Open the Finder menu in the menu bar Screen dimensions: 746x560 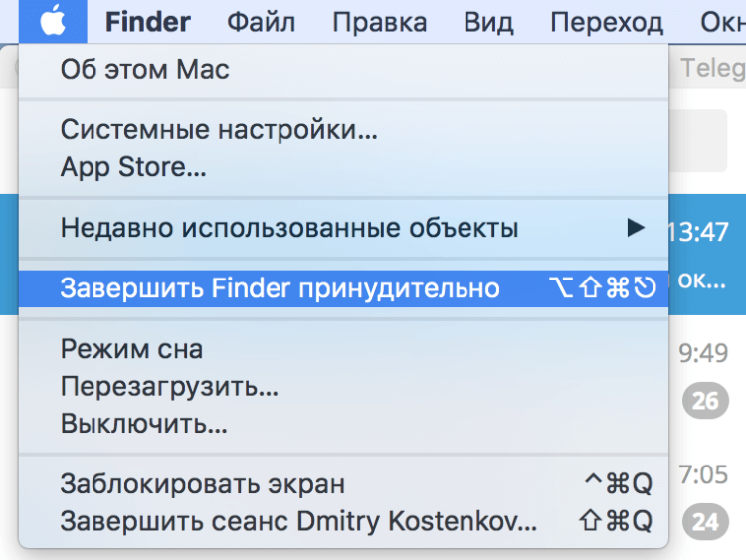pyautogui.click(x=148, y=22)
